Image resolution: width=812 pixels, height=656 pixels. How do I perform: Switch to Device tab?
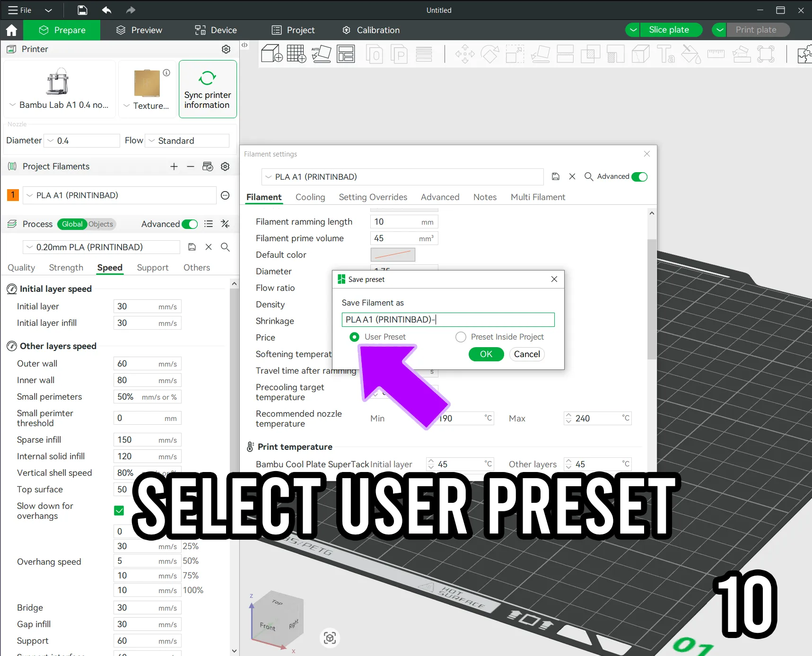[216, 30]
